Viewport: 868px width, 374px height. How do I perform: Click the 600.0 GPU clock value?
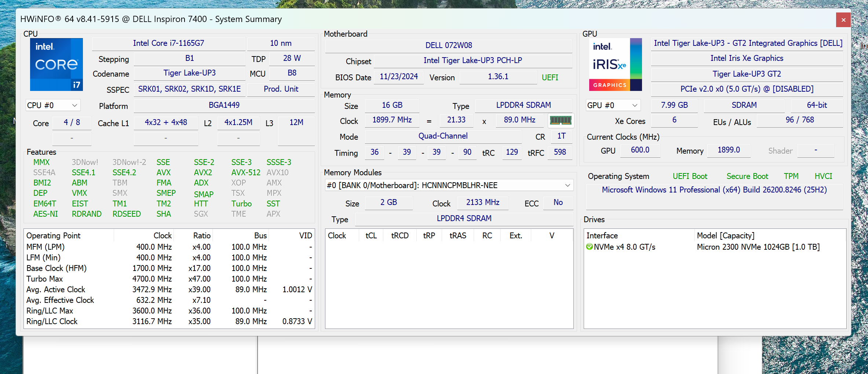[640, 150]
